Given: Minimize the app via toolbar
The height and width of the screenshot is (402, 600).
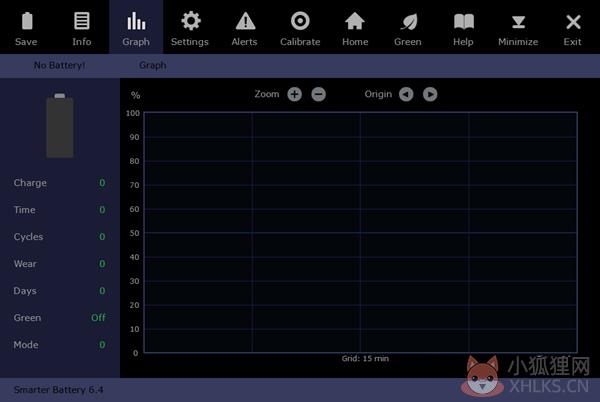Looking at the screenshot, I should tap(518, 28).
